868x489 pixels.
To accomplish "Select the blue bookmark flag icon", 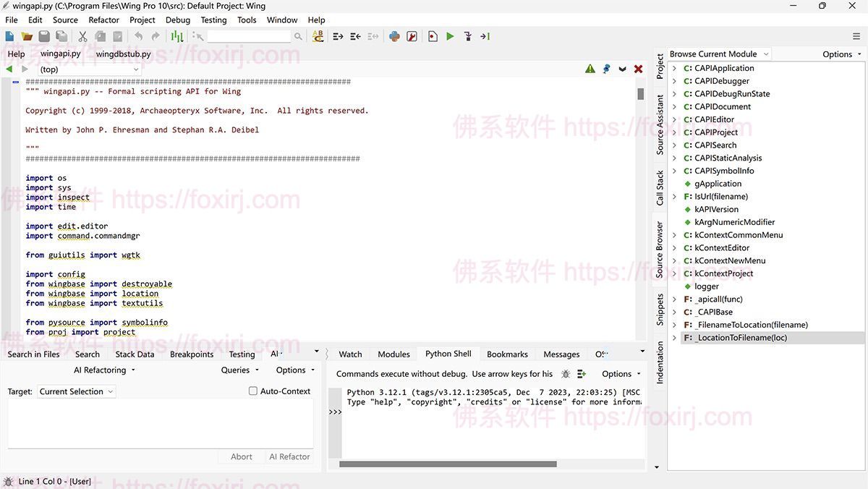I will (606, 69).
